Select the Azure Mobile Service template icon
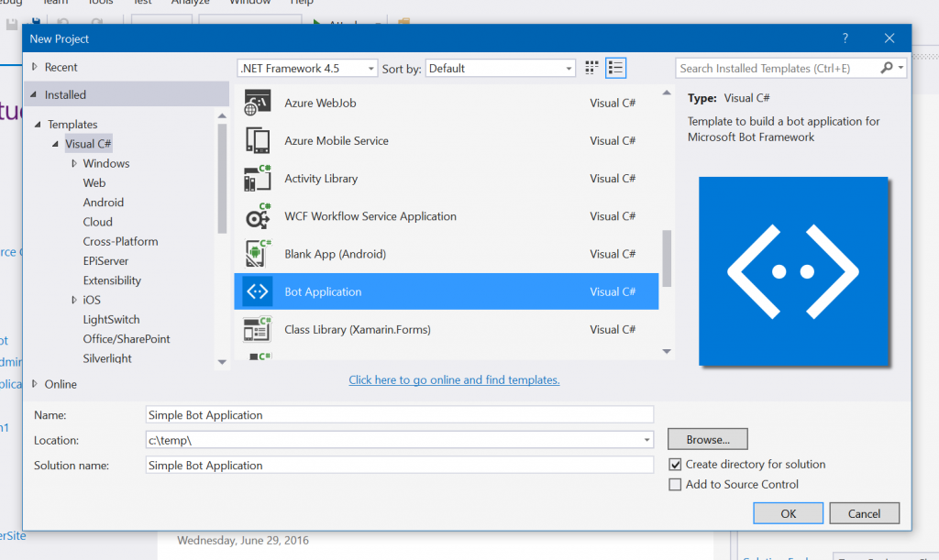939x560 pixels. point(258,140)
